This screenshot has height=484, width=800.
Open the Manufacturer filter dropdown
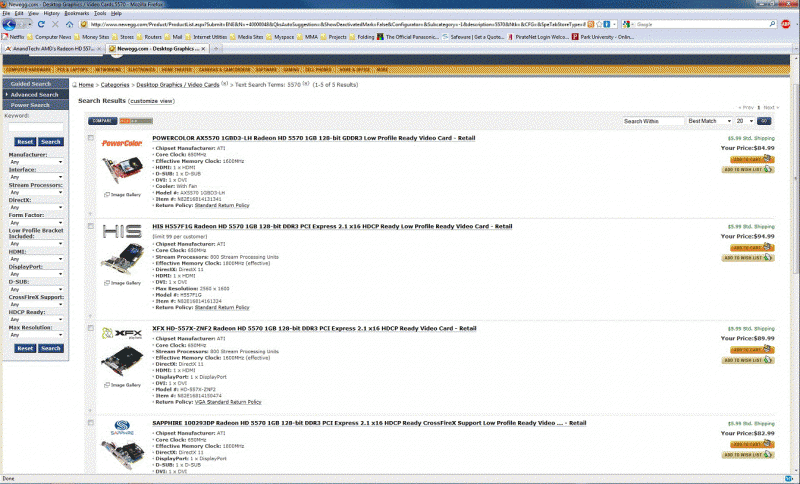[36, 162]
